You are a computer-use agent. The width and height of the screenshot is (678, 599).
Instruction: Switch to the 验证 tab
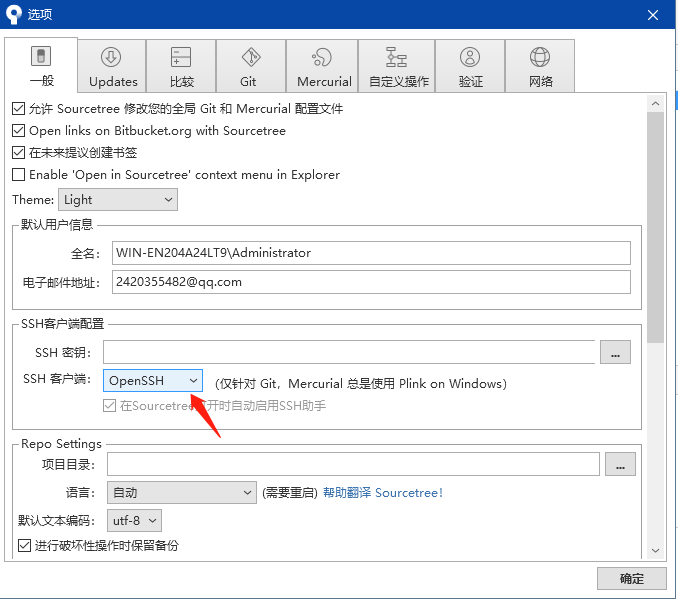click(x=470, y=66)
